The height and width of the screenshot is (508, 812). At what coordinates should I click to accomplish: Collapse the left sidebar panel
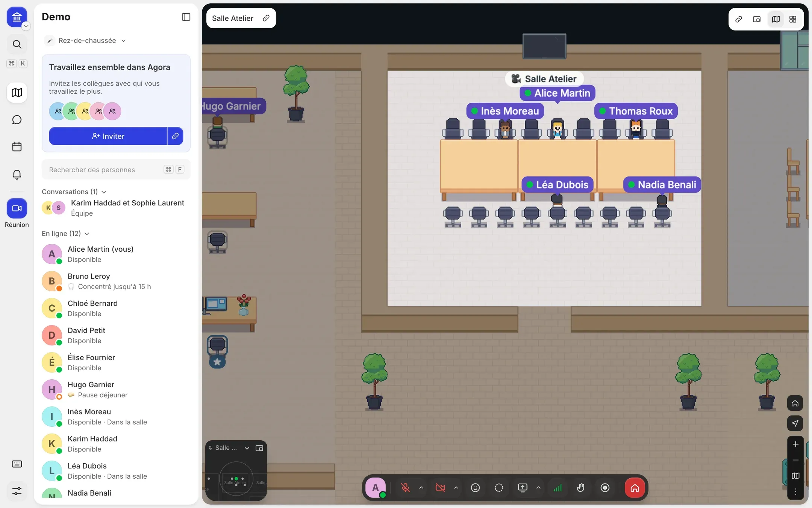click(186, 17)
